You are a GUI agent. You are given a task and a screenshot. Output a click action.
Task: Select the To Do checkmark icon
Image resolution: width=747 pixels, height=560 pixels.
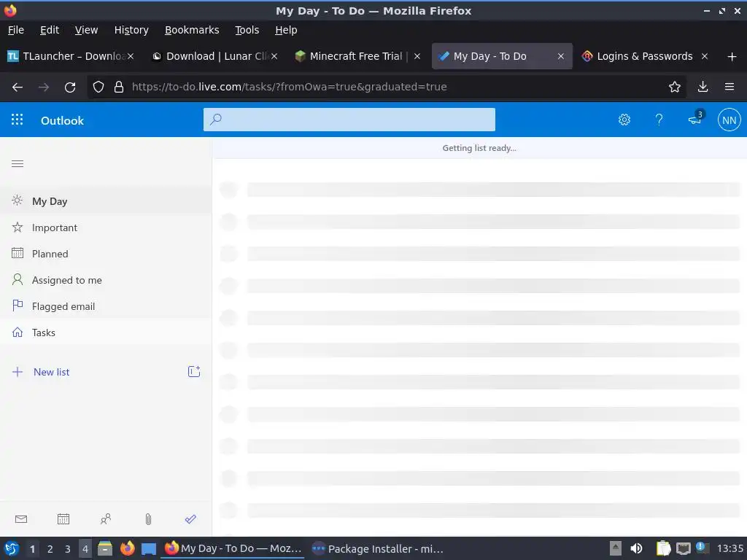pos(190,519)
